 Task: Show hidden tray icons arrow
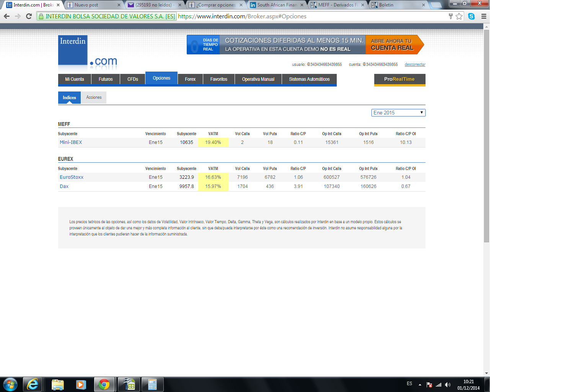coord(420,385)
